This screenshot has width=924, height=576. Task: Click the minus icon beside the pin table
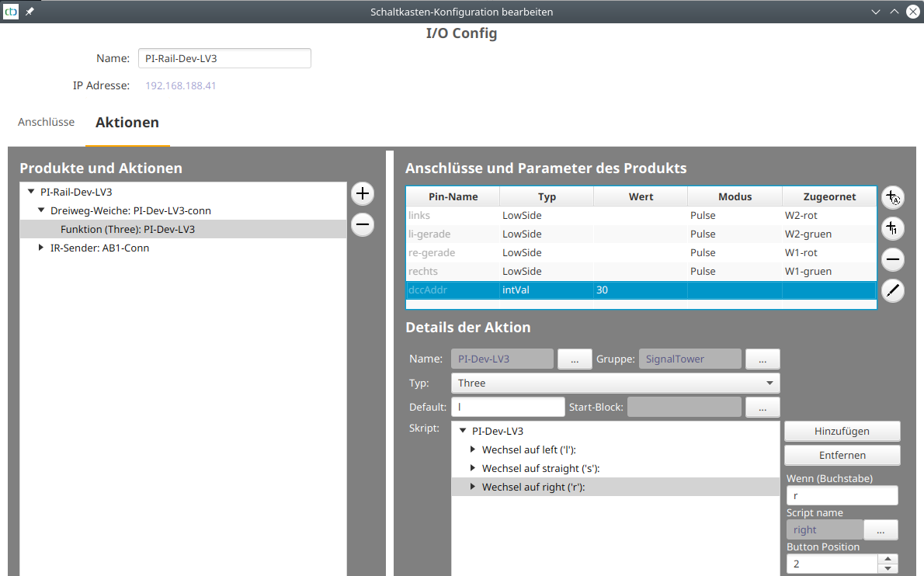(x=892, y=259)
